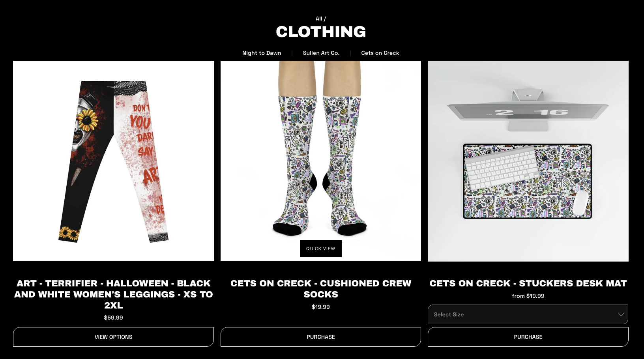Click the $19.99 socks price
The width and height of the screenshot is (644, 359).
click(x=321, y=307)
